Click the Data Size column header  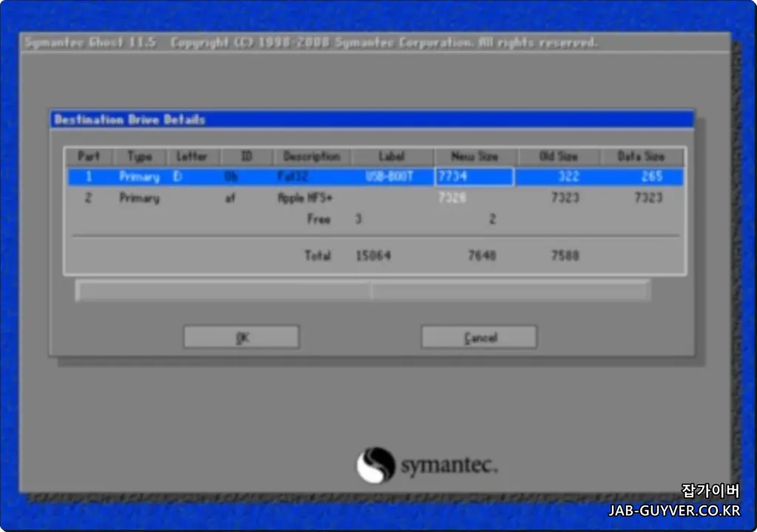click(x=641, y=157)
